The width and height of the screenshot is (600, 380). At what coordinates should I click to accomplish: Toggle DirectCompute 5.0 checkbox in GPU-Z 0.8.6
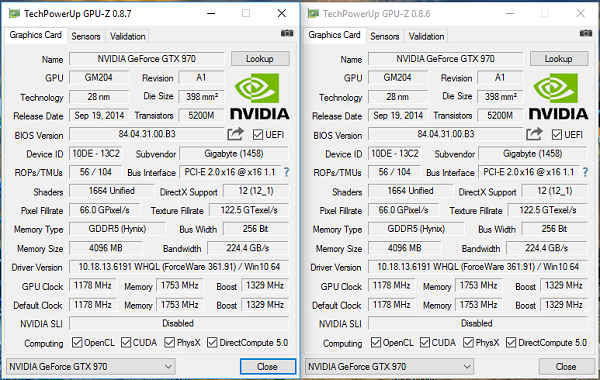click(511, 342)
